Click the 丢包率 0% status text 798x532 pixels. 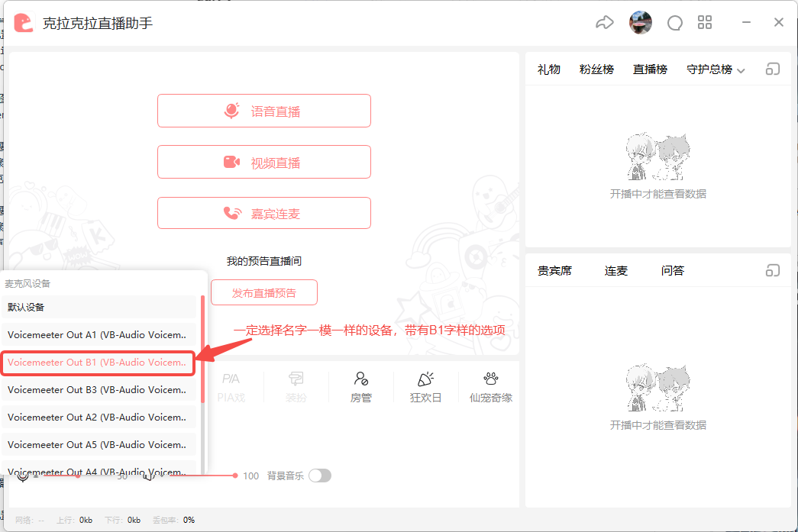tap(173, 520)
